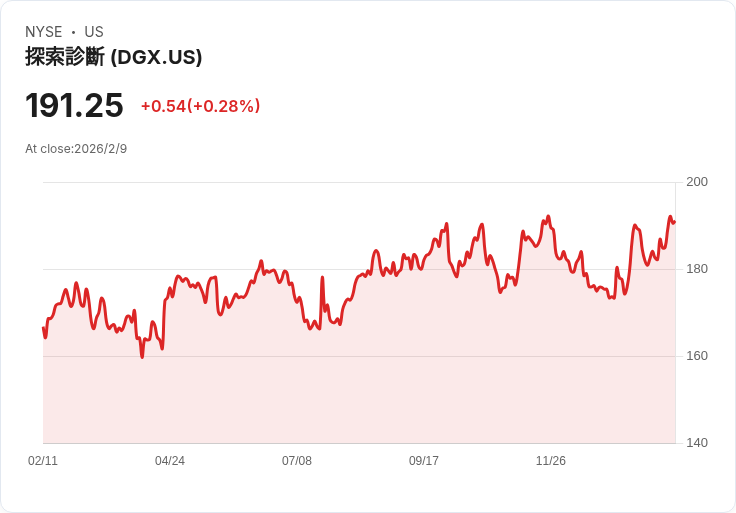This screenshot has width=736, height=513.
Task: Click the sharp mid-chart spike after 07/08
Action: pos(322,278)
